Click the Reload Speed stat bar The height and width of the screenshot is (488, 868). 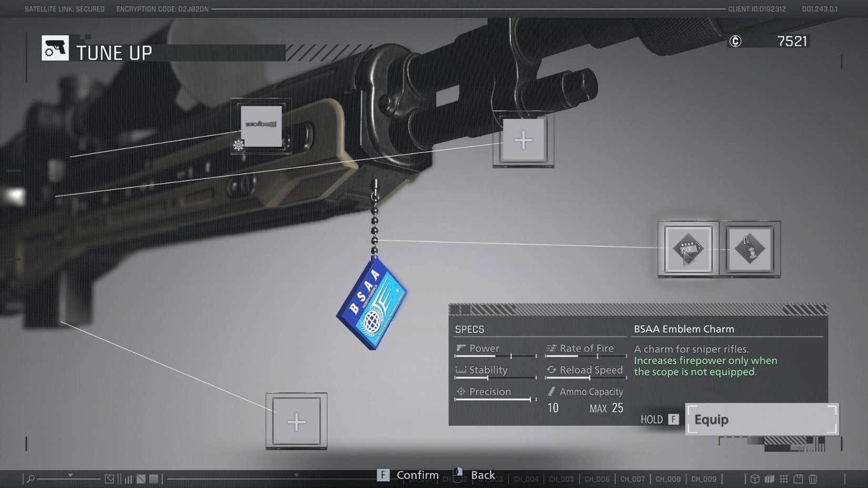586,378
